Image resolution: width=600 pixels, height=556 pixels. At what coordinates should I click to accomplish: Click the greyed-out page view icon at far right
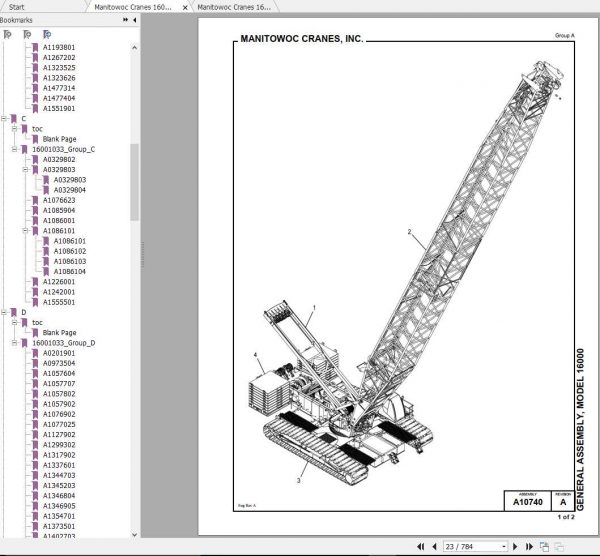point(559,547)
